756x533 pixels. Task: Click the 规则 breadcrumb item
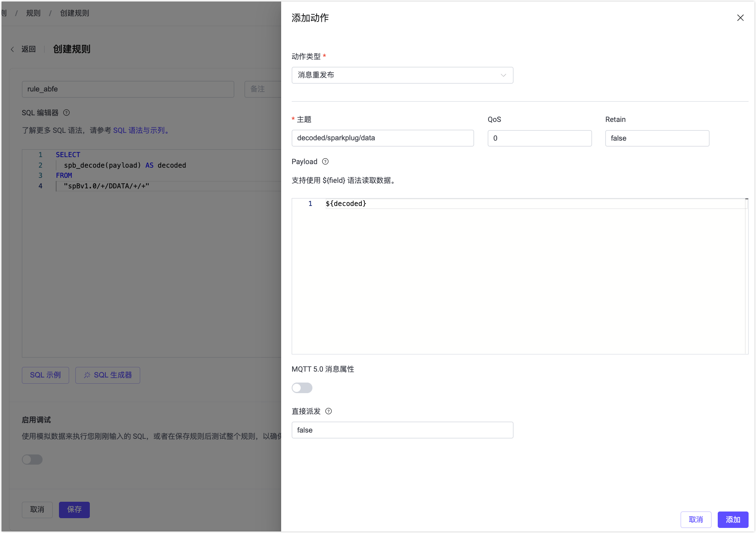33,13
